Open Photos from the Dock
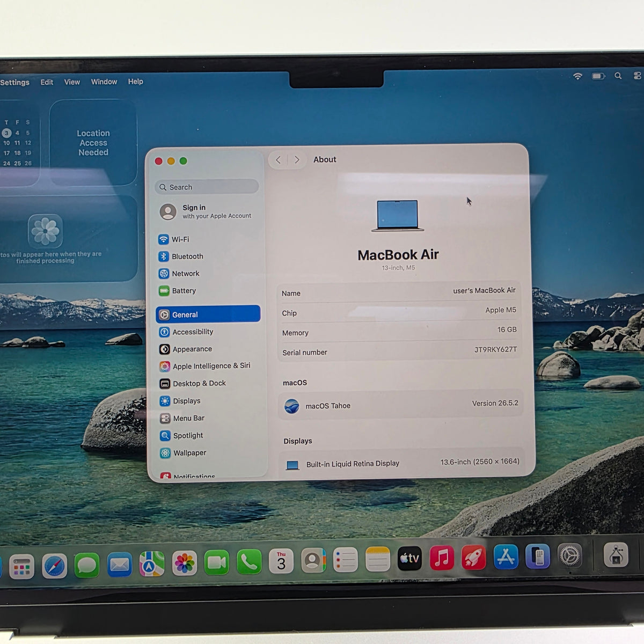The width and height of the screenshot is (644, 644). coord(184,563)
